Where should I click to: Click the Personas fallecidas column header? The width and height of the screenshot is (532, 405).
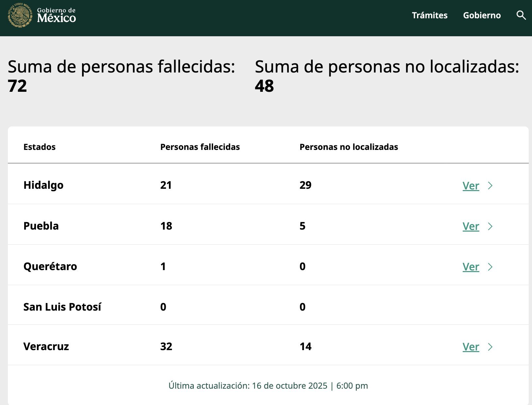(x=200, y=147)
